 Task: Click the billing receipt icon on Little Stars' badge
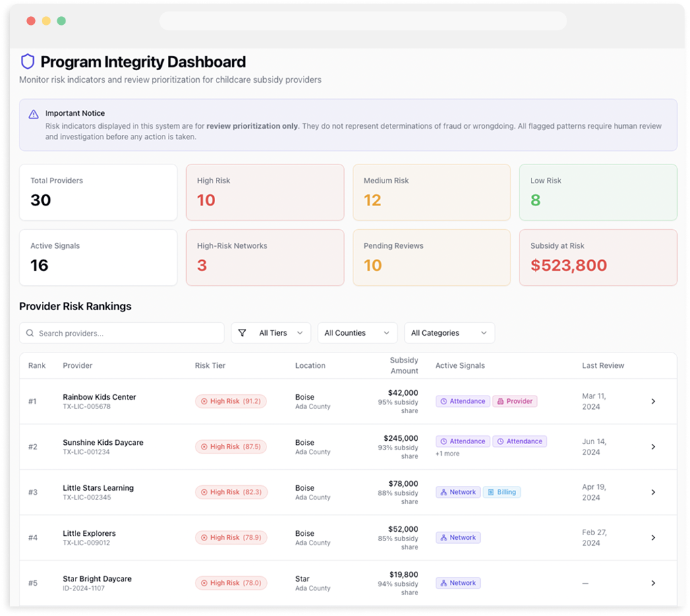pos(491,492)
